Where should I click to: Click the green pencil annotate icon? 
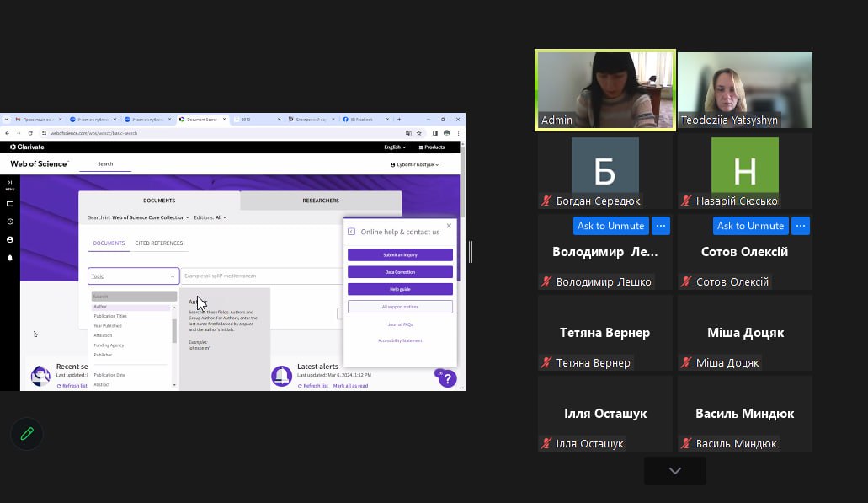click(27, 433)
